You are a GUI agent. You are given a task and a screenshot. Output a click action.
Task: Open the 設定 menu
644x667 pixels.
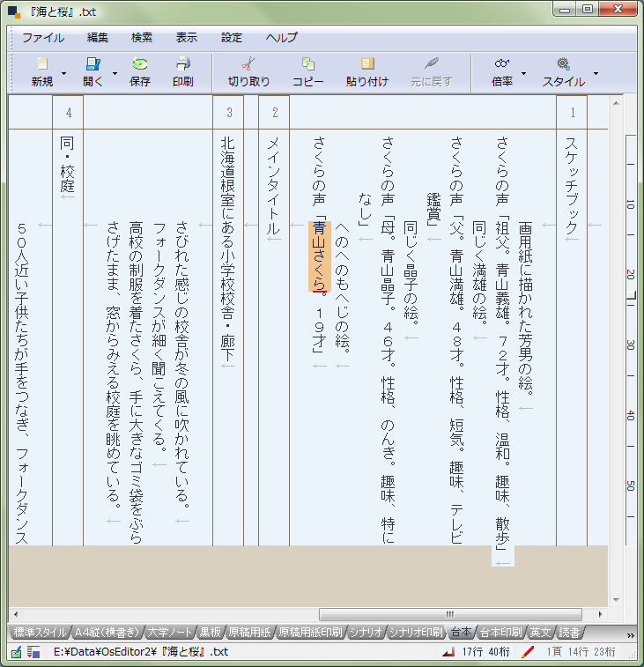click(x=232, y=37)
